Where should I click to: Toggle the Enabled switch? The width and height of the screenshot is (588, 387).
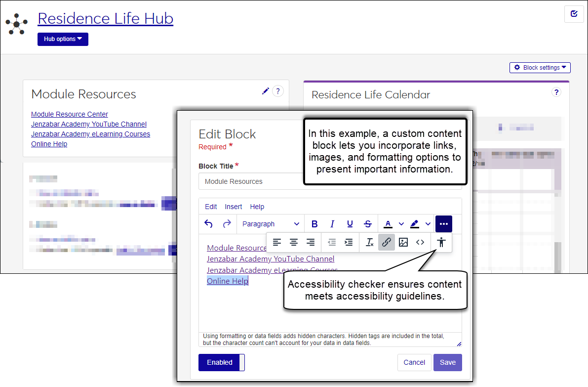[221, 362]
